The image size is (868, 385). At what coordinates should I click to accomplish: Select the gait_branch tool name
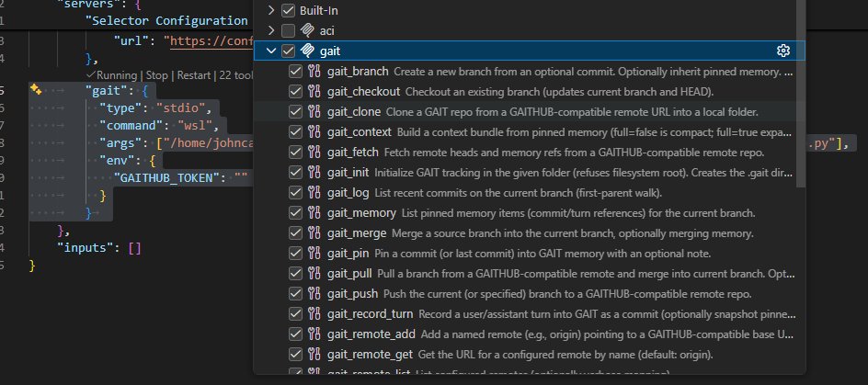(x=358, y=72)
